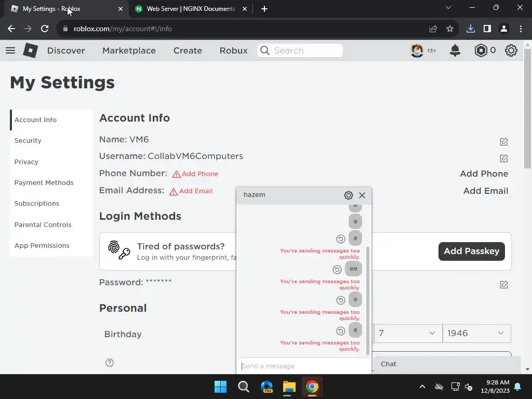532x399 pixels.
Task: Close the hazem chat window
Action: [362, 195]
